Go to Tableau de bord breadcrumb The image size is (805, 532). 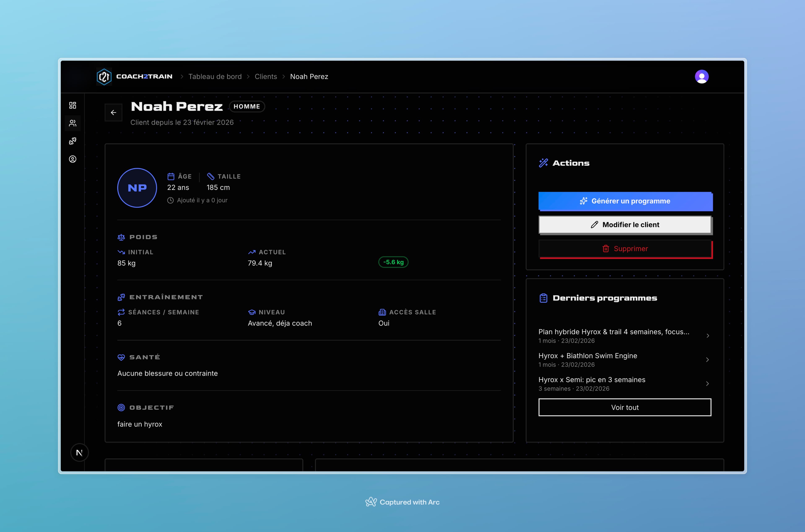(x=215, y=77)
